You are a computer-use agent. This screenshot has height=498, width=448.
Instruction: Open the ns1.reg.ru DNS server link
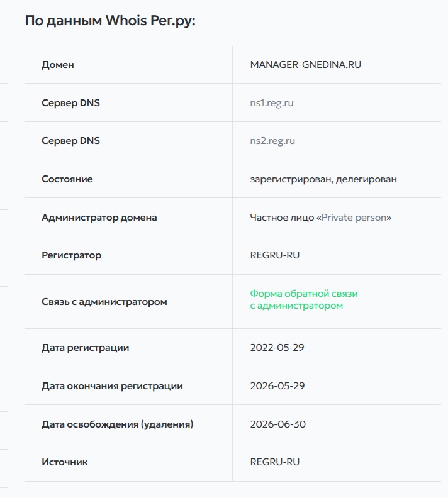272,103
